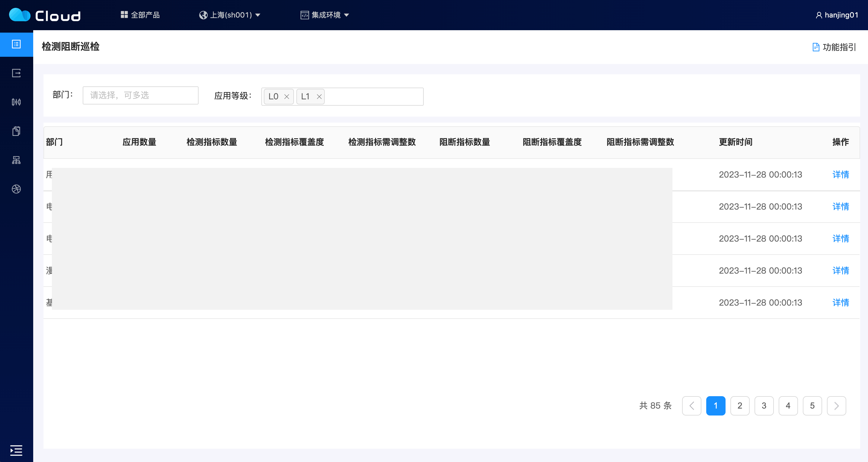The height and width of the screenshot is (462, 868).
Task: Expand the 集成环境 environment dropdown
Action: (325, 15)
